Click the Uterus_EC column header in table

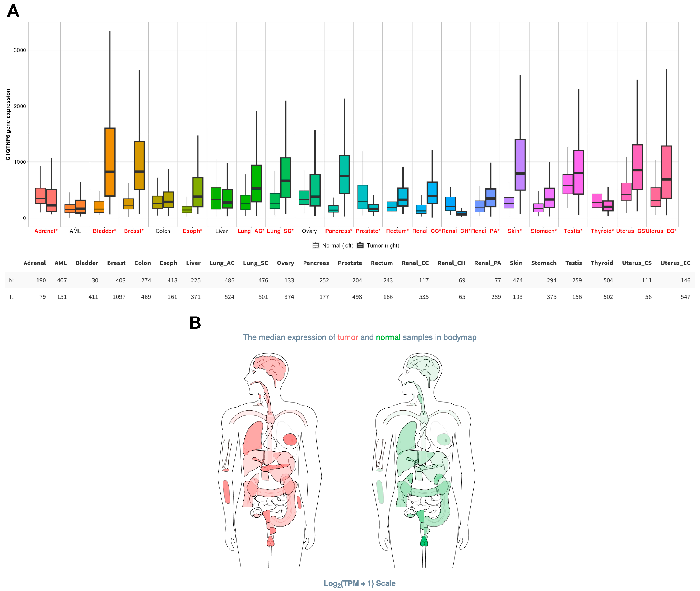pyautogui.click(x=675, y=263)
